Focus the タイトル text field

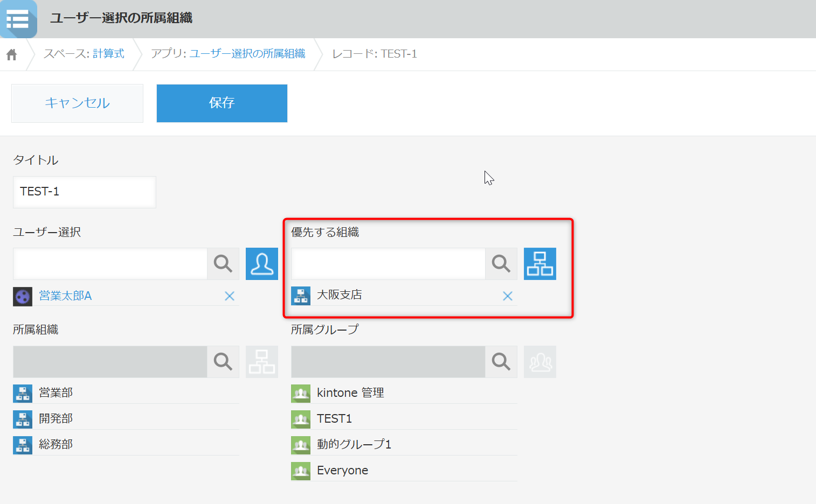click(x=85, y=192)
